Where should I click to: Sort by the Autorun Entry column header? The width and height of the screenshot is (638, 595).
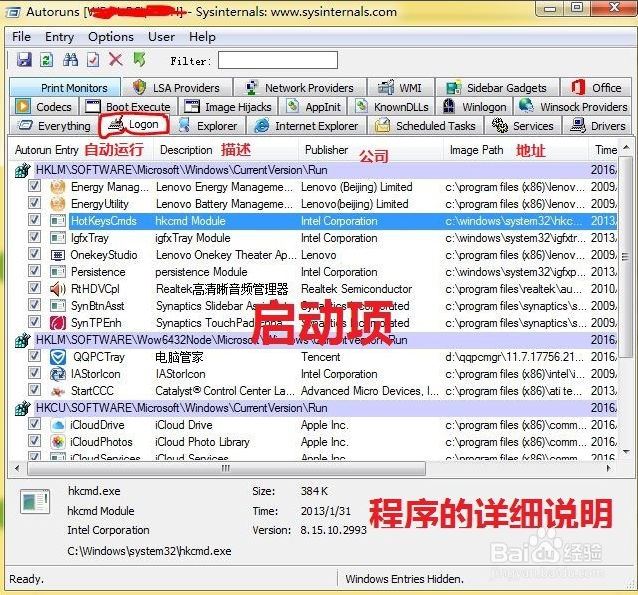point(81,150)
